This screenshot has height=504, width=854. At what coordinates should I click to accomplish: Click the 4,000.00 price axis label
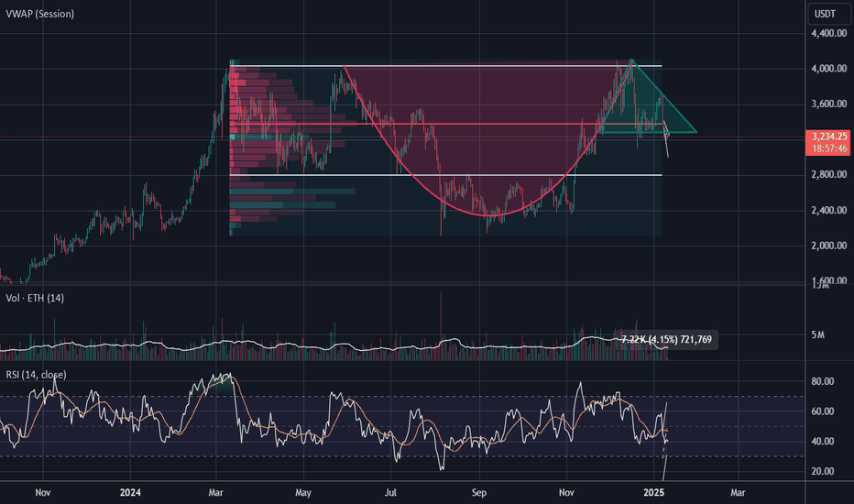pos(829,69)
